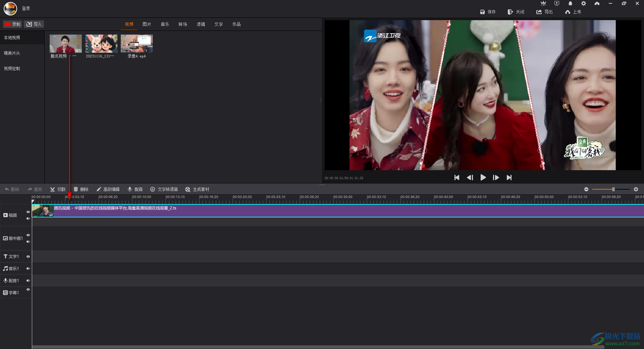Viewport: 644px width, 349px height.
Task: Click the 字幕1 track subtitle icon
Action: coord(5,293)
